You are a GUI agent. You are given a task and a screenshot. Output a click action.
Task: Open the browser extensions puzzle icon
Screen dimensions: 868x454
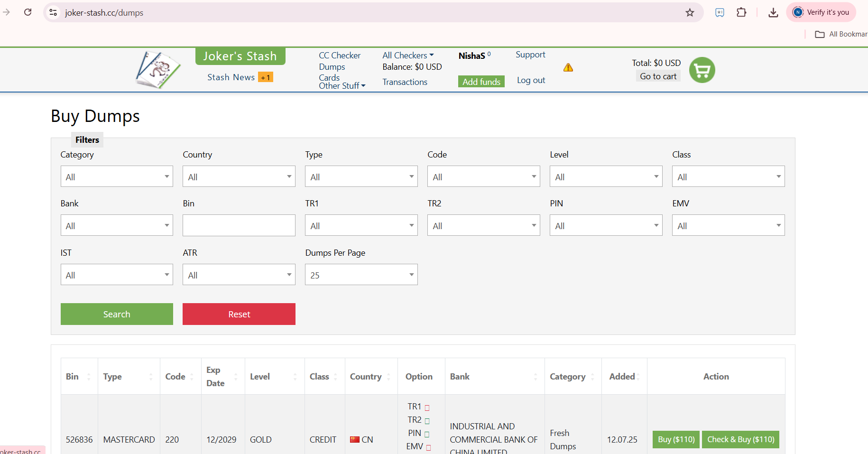[x=741, y=12]
